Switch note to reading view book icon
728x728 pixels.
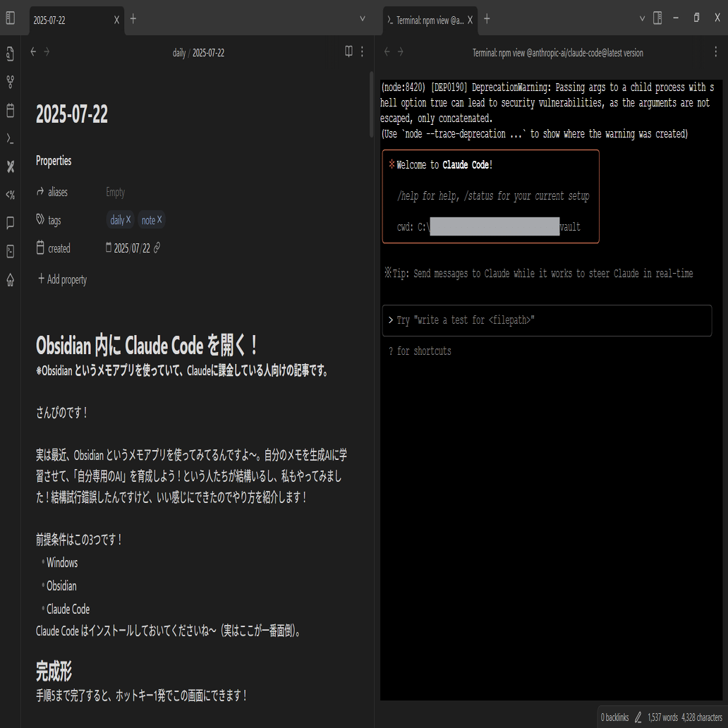(348, 51)
